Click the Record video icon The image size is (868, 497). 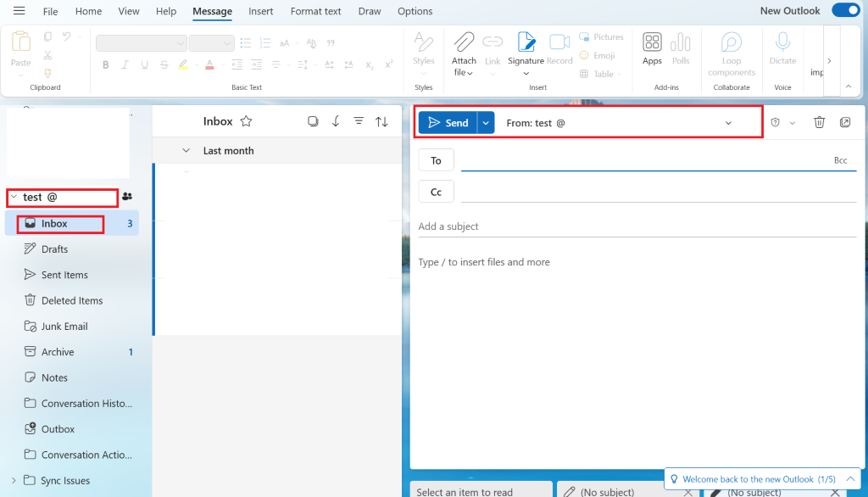point(559,42)
